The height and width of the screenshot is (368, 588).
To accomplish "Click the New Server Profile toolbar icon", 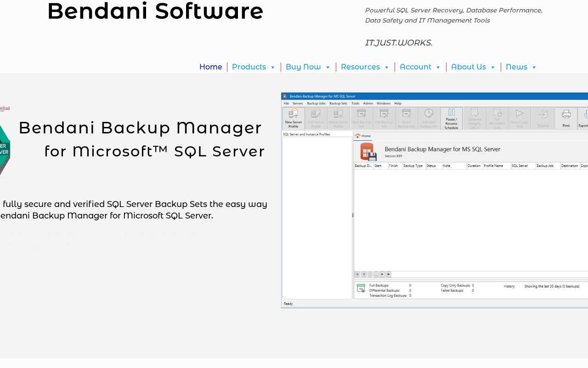I will pos(293,118).
